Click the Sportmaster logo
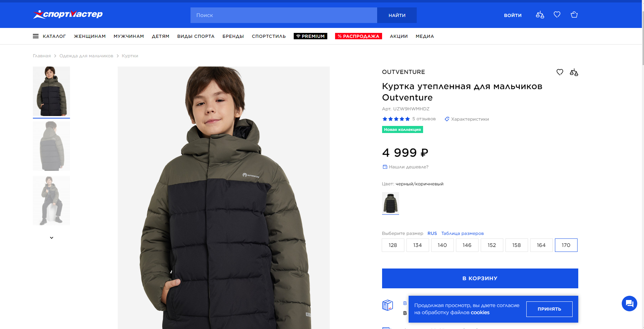Image resolution: width=644 pixels, height=329 pixels. [68, 15]
